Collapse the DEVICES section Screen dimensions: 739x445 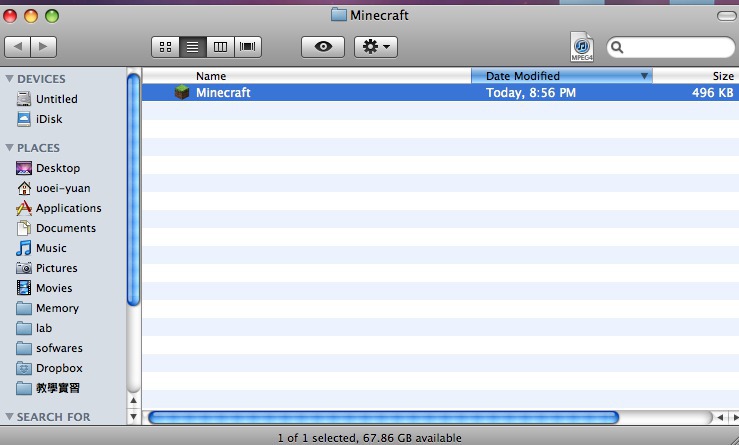(9, 79)
